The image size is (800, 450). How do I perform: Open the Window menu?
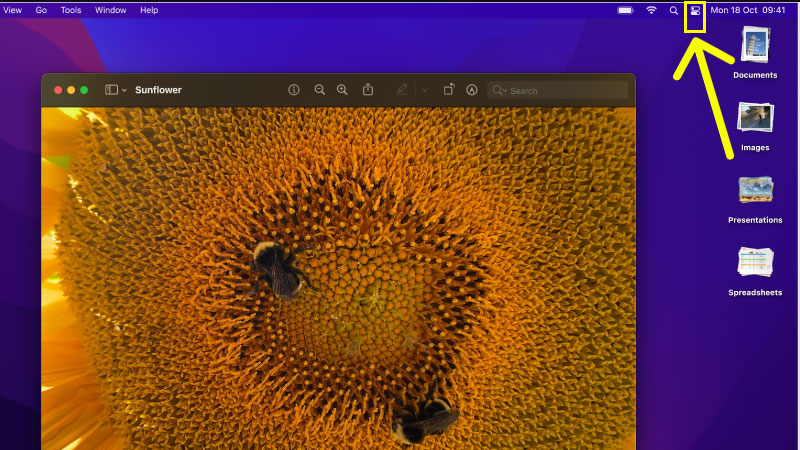111,10
